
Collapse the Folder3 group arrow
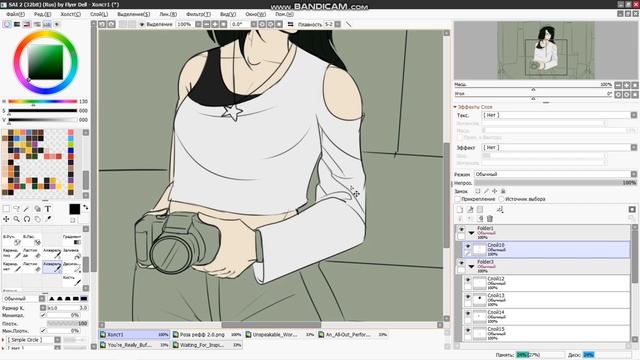click(x=471, y=267)
